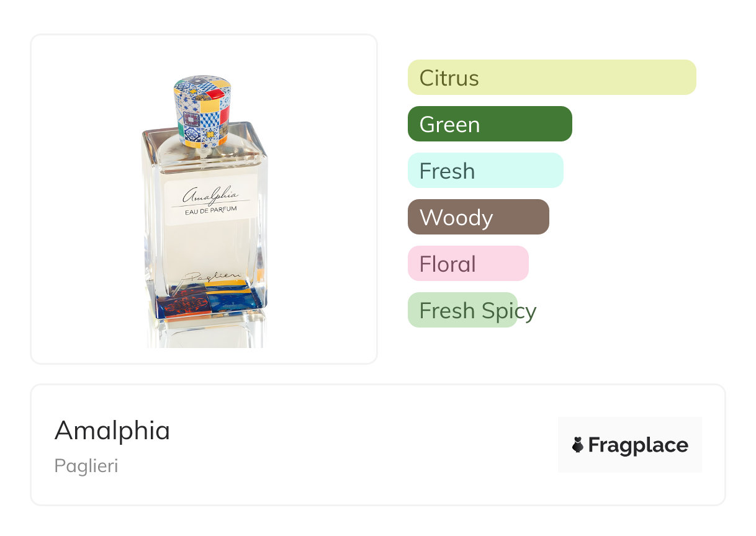Click the Paglieri brand name below the title

pyautogui.click(x=86, y=466)
